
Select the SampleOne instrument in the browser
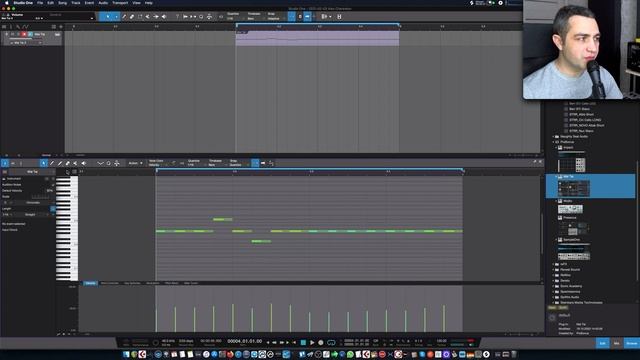click(571, 240)
